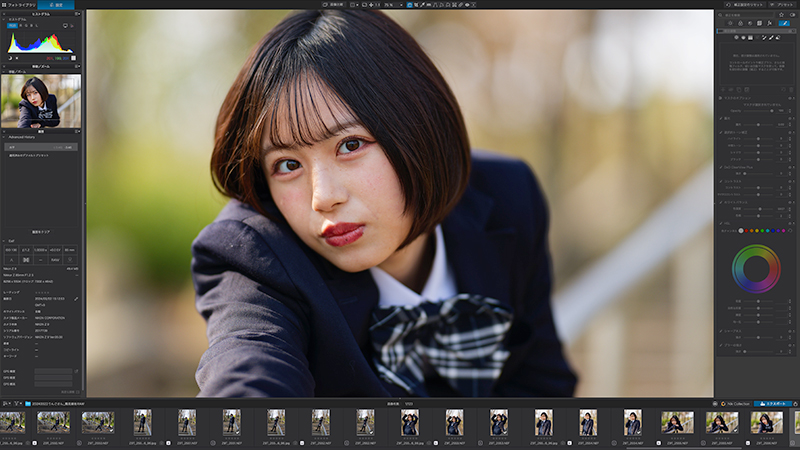Switch to the 設定 customize tab
This screenshot has height=450, width=800.
pos(56,5)
